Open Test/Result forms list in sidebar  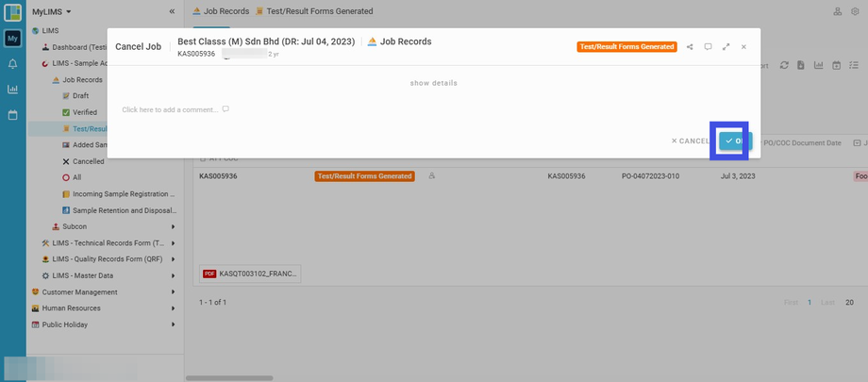click(x=85, y=129)
